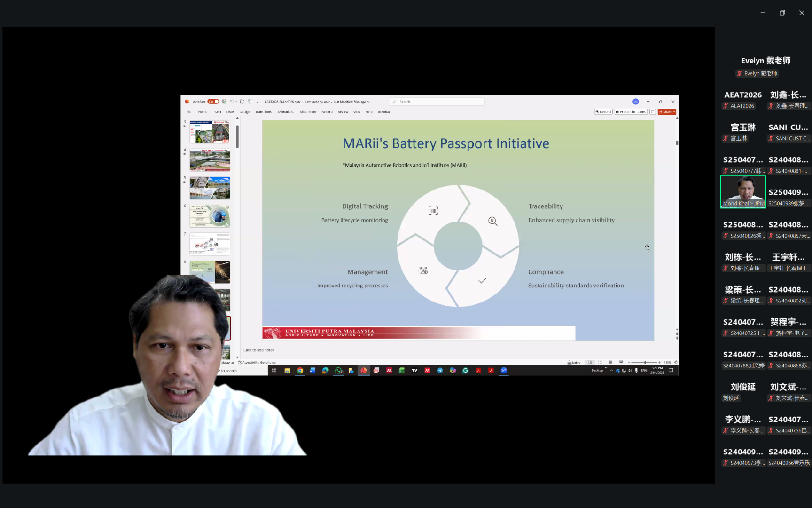Click the Present in Teams button
The image size is (812, 508).
point(631,112)
